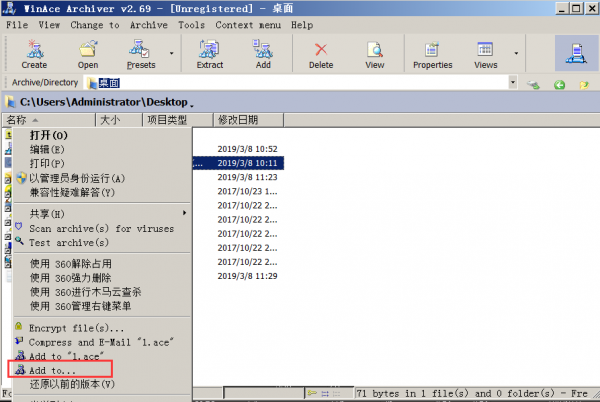600x402 pixels.
Task: Click the Open archive toolbar icon
Action: 88,52
